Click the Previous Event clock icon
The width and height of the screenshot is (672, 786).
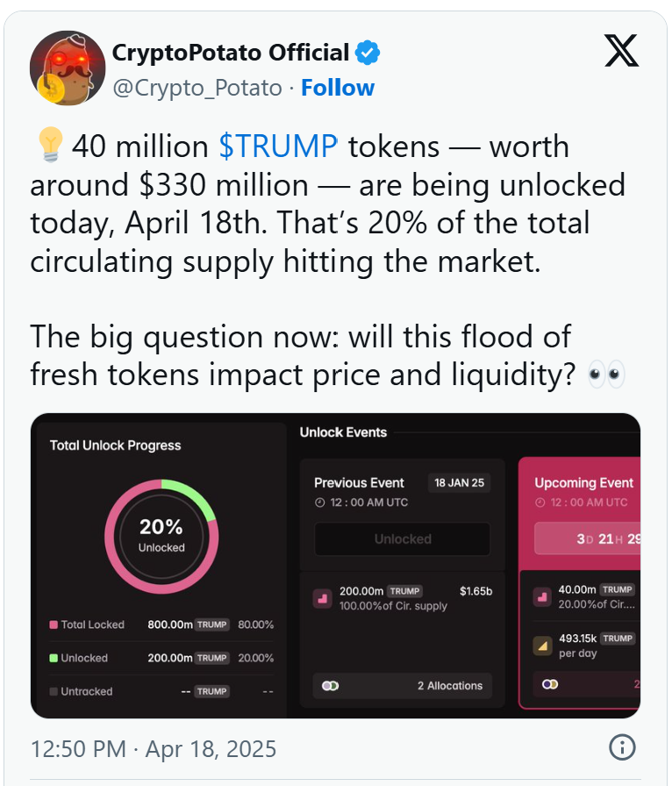click(x=320, y=503)
